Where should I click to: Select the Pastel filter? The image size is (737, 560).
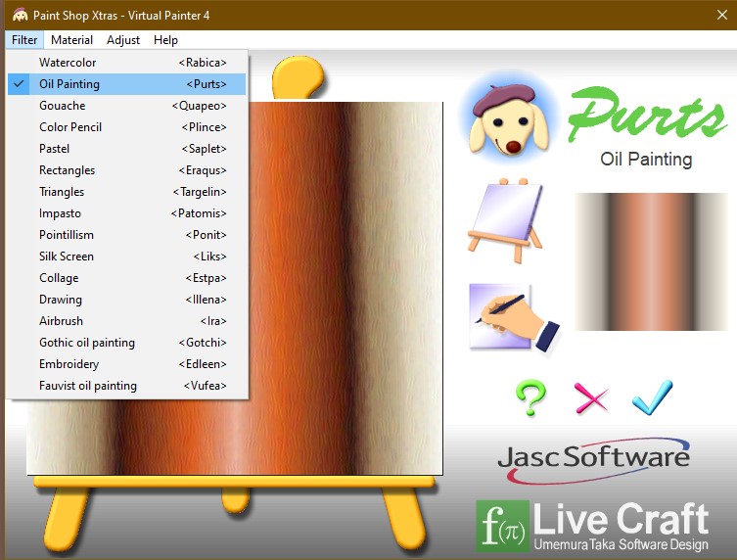point(127,149)
